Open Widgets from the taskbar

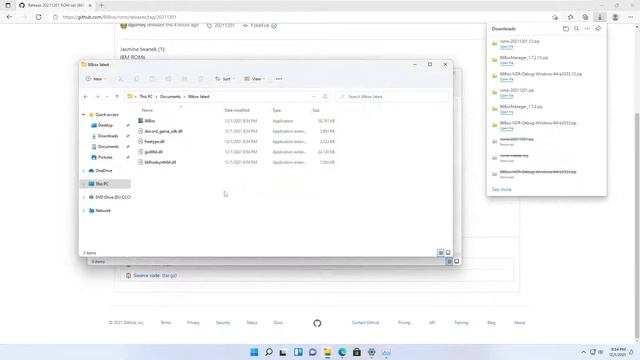point(298,352)
